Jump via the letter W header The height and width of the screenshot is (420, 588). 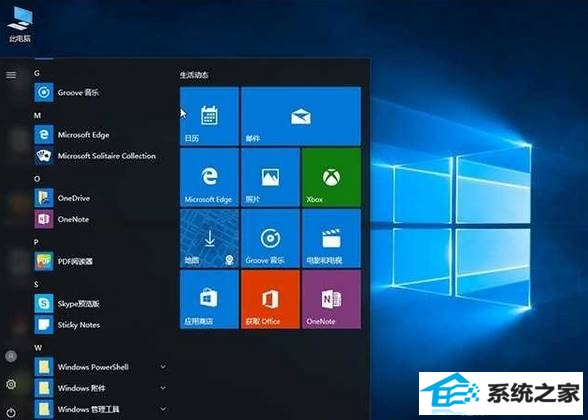pyautogui.click(x=38, y=348)
